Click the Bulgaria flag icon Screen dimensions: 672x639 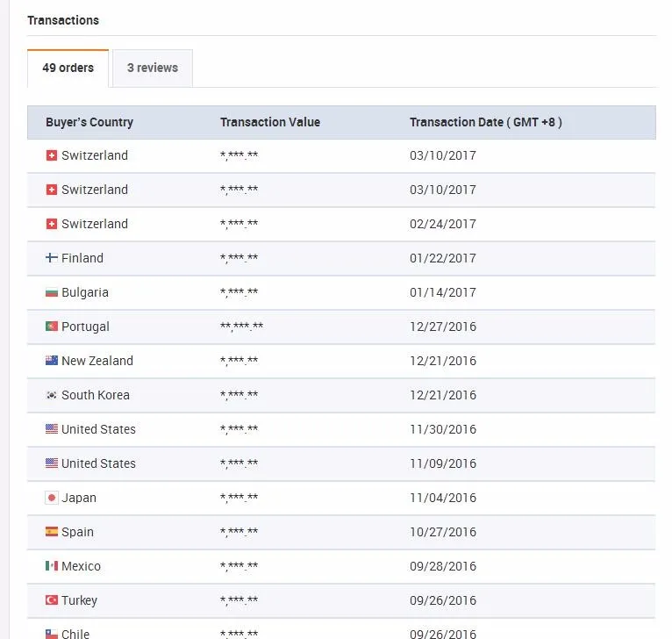click(x=52, y=292)
